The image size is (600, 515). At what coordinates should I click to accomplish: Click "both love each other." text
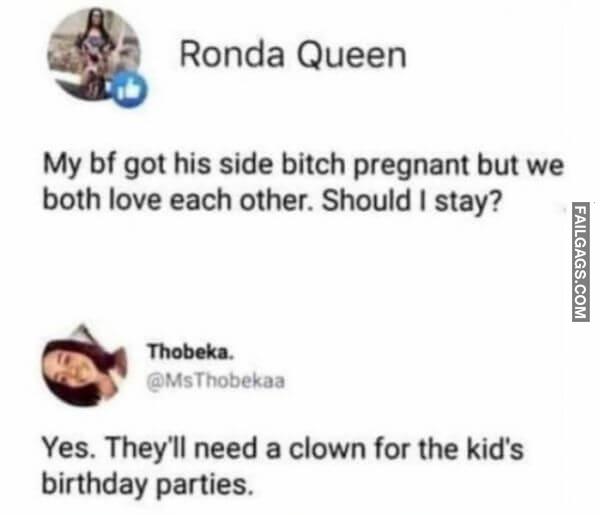tap(180, 200)
